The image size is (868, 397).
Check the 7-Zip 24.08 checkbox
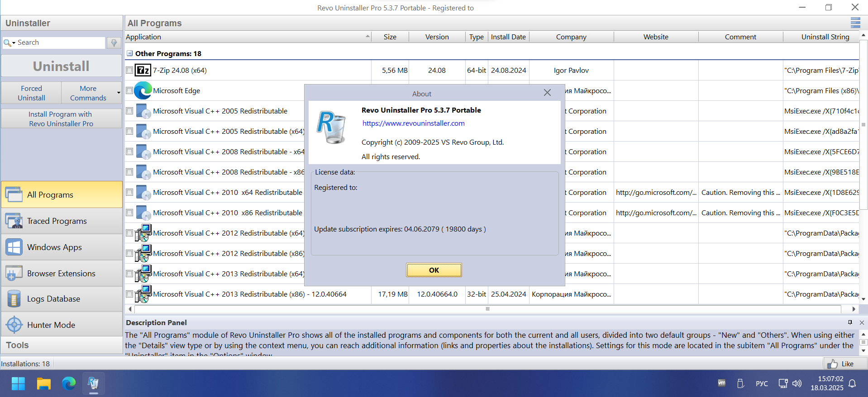(x=129, y=70)
